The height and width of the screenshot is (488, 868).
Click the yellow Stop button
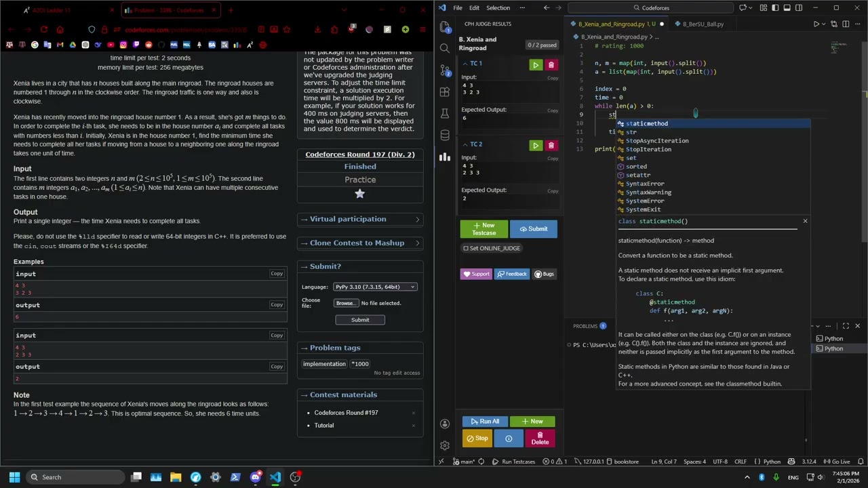point(477,439)
